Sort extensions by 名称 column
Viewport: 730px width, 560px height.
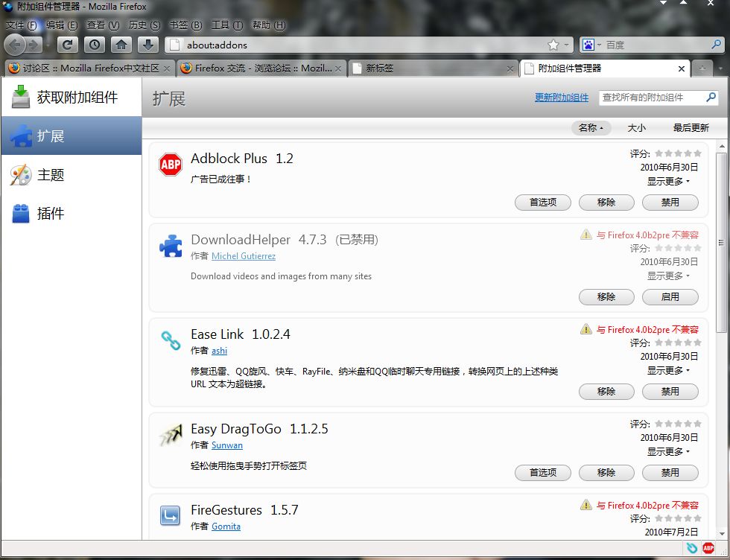coord(591,128)
